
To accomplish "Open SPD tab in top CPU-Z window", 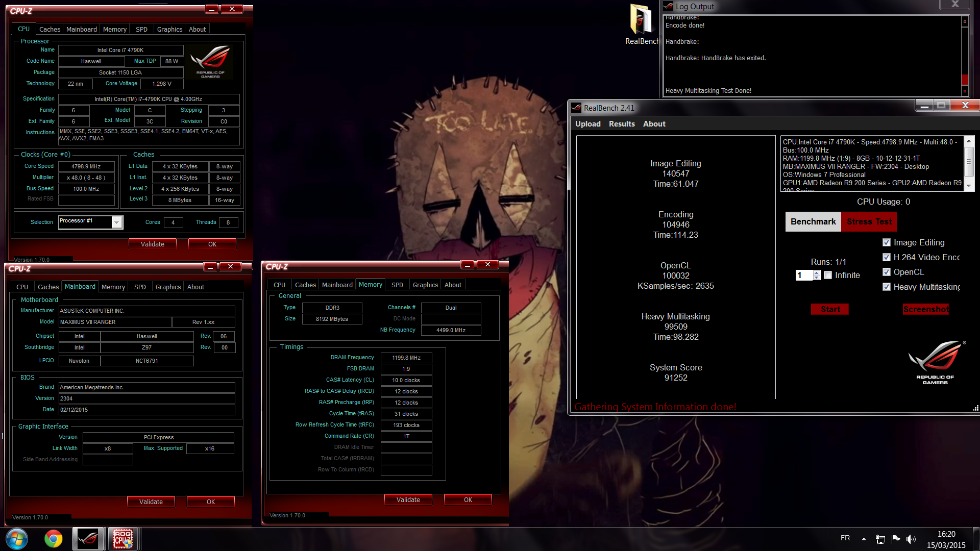I will 142,29.
